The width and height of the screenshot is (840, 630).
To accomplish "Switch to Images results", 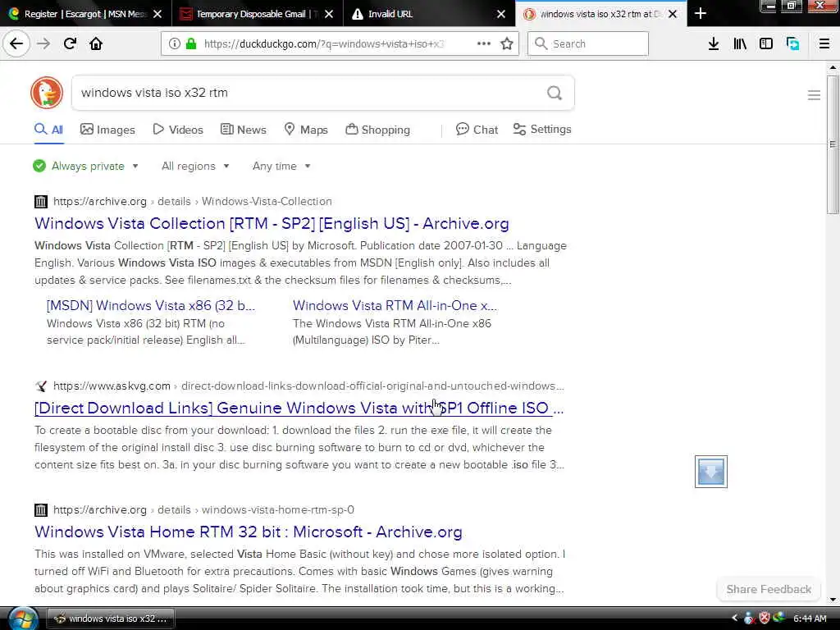I will [x=107, y=130].
